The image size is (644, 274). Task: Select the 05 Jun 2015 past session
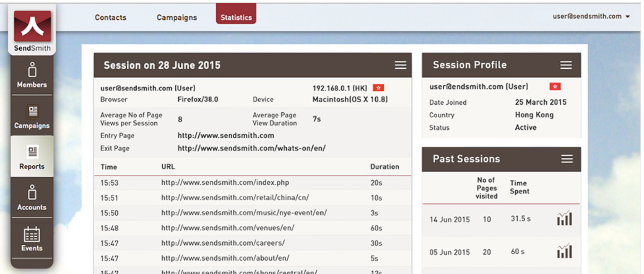pyautogui.click(x=501, y=252)
